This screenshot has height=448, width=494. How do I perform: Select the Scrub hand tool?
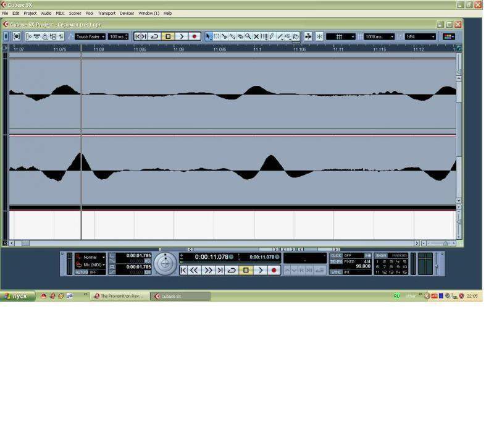pyautogui.click(x=296, y=36)
